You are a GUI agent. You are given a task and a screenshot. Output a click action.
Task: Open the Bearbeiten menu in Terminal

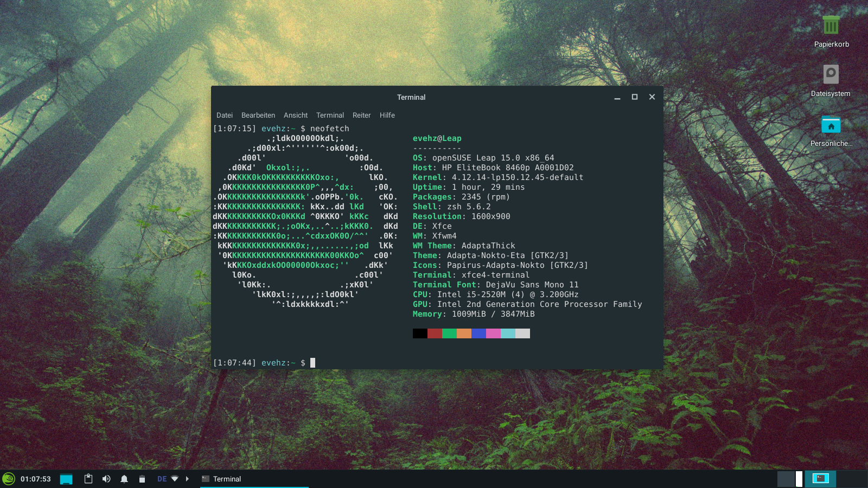pyautogui.click(x=258, y=115)
